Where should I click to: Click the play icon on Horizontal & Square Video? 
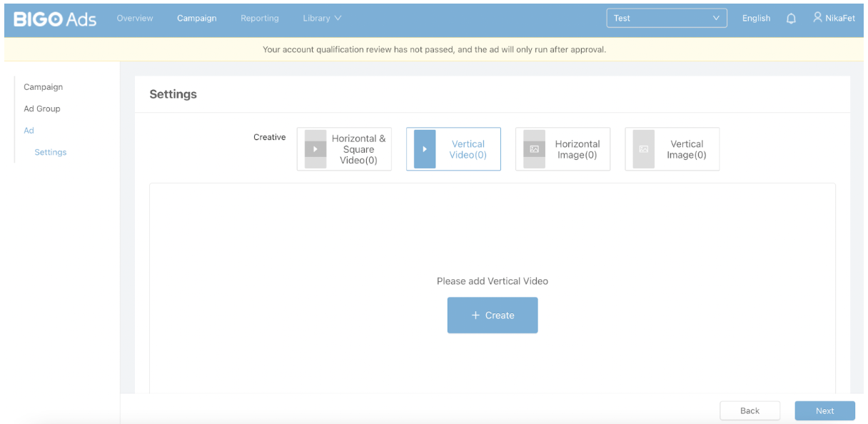point(315,149)
